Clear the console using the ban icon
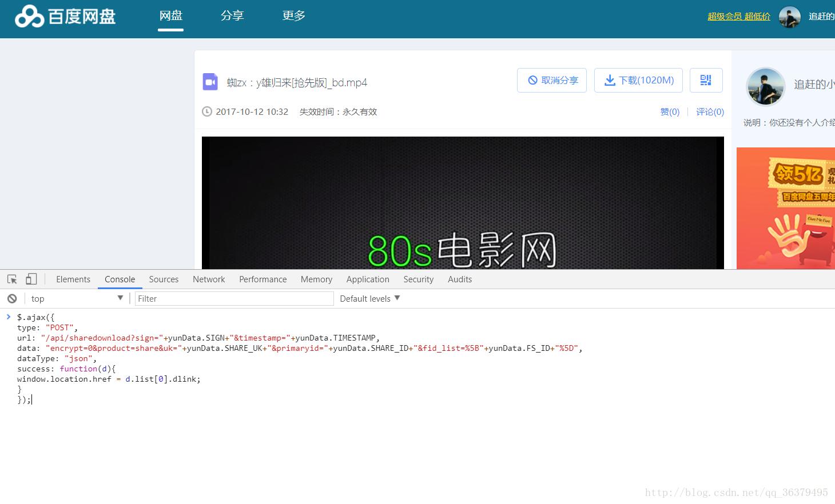The height and width of the screenshot is (504, 835). 11,298
